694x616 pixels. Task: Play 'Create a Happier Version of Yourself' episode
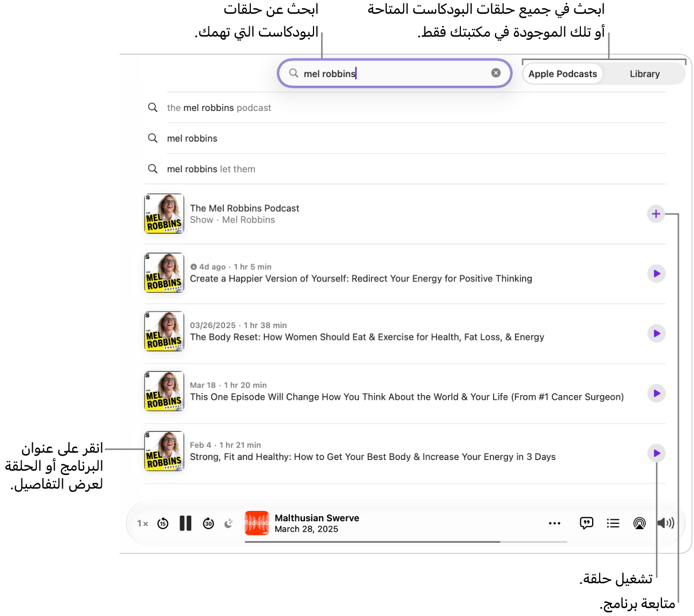click(x=656, y=273)
